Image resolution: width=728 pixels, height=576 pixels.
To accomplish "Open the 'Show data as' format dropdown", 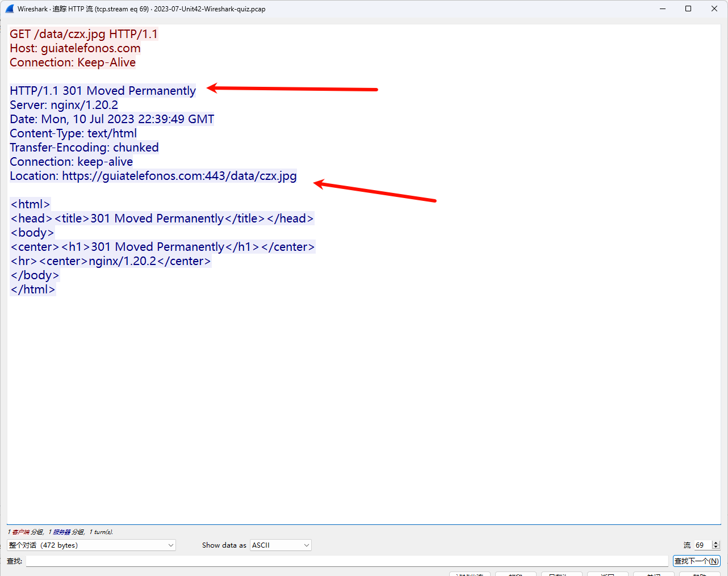I will pos(281,545).
